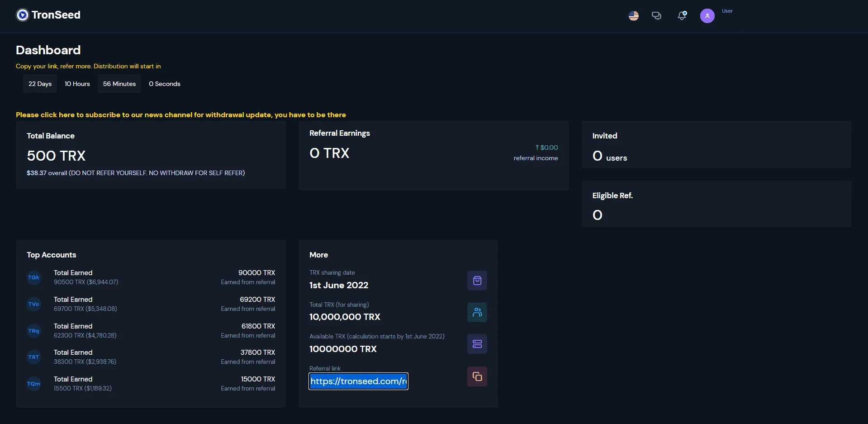Click the 1st June 2022 sharing date
This screenshot has height=424, width=868.
(339, 285)
